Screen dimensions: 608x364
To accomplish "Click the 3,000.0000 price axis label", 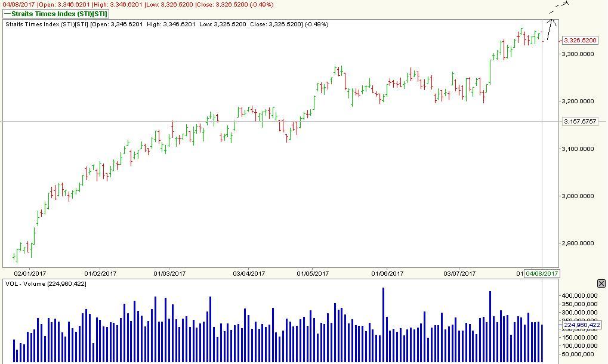I will 578,196.
